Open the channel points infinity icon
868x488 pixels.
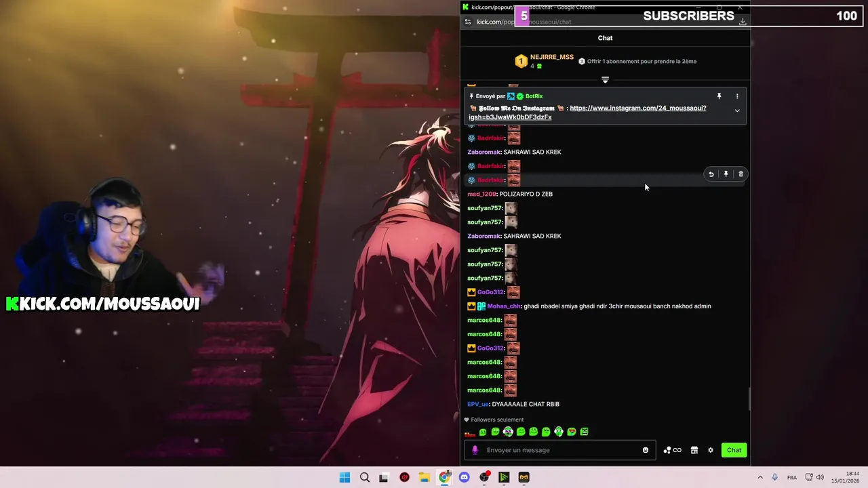(673, 450)
